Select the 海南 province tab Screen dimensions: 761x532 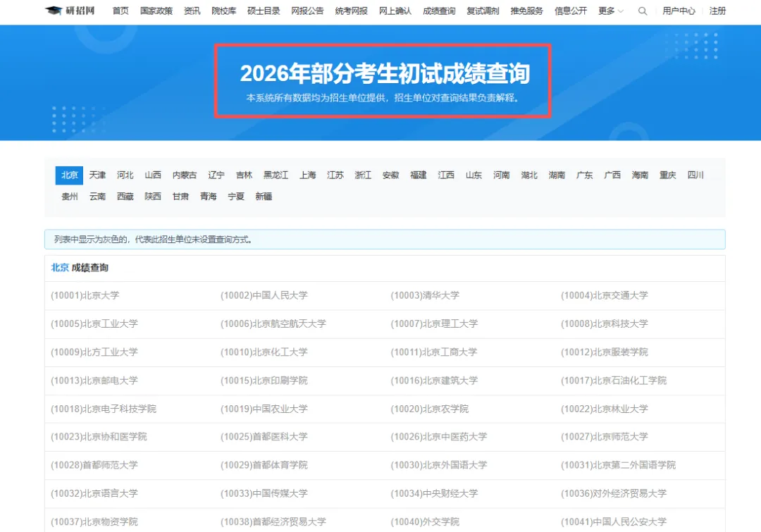coord(640,175)
